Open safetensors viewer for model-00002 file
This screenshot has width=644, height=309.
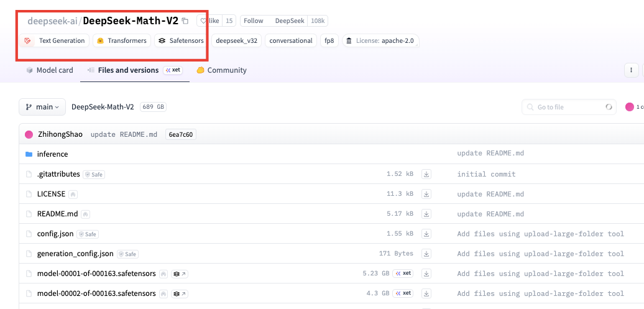(x=180, y=293)
